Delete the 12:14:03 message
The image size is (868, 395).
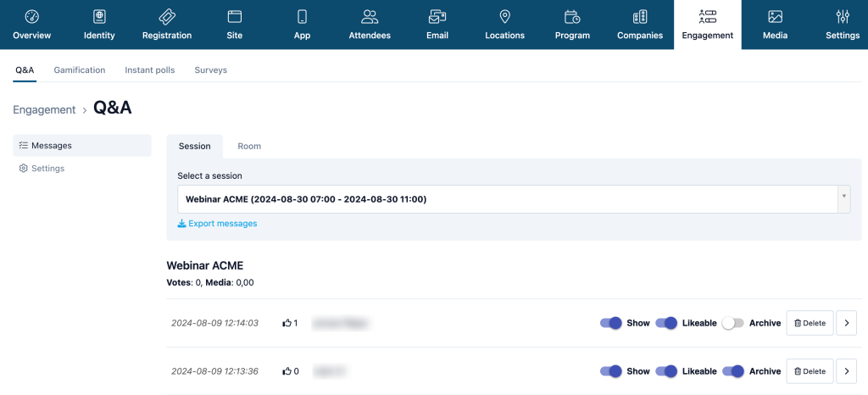tap(810, 323)
